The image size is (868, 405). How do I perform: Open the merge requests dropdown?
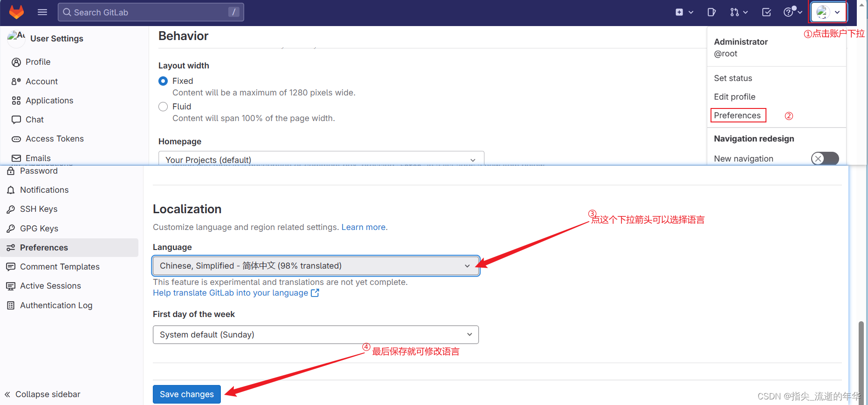coord(739,12)
